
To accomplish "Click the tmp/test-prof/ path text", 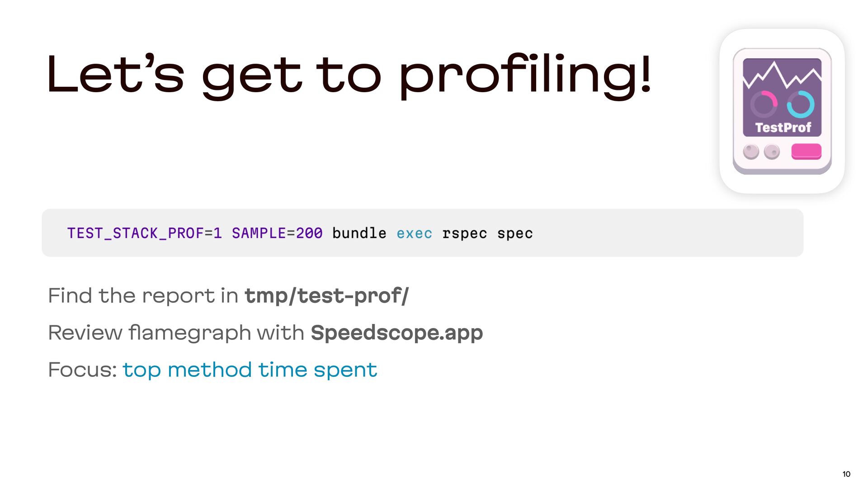I will pos(326,296).
